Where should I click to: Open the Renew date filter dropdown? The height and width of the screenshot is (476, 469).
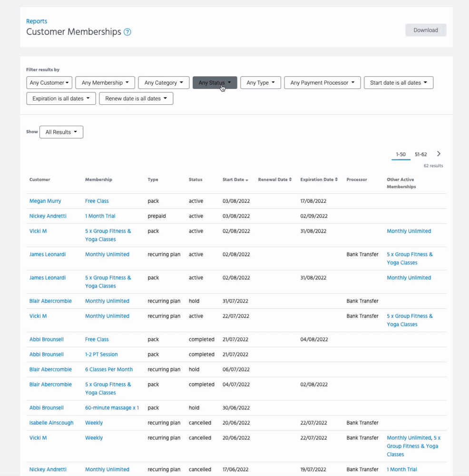136,99
